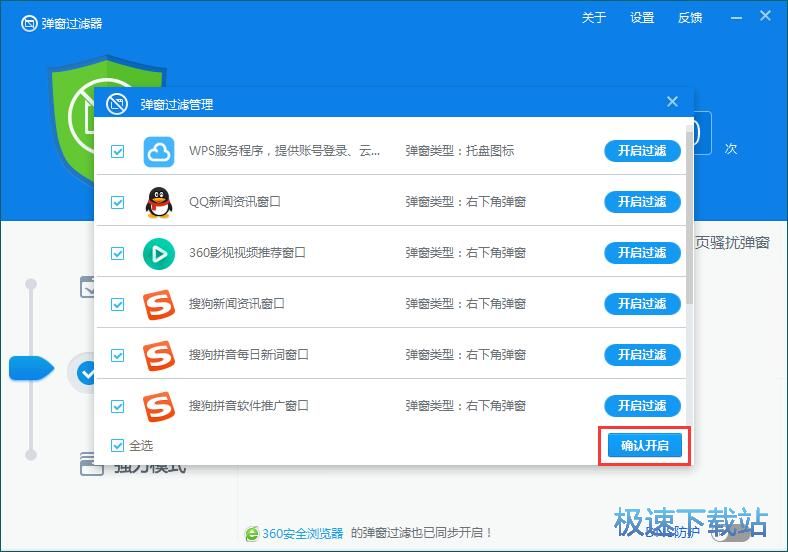Uncheck the 360影视视频推荐窗口 checkbox
Screen dimensions: 788x552
click(118, 253)
